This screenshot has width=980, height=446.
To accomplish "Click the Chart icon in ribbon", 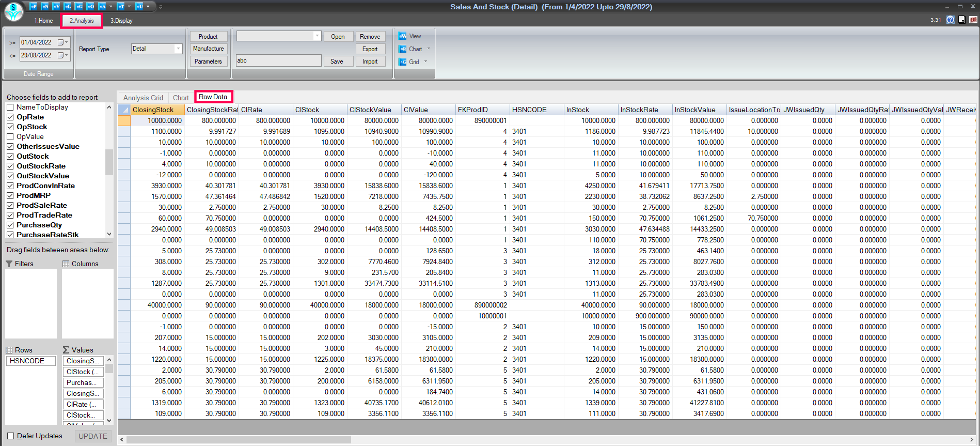I will 403,49.
